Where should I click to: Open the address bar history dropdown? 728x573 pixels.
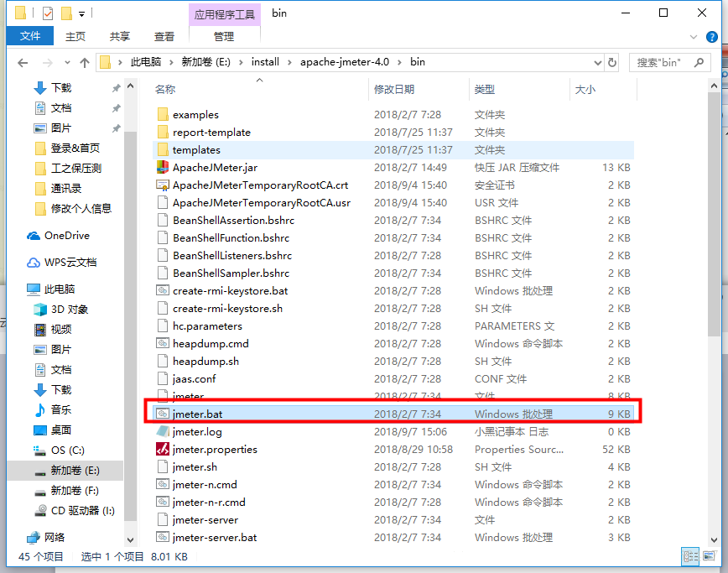[598, 63]
